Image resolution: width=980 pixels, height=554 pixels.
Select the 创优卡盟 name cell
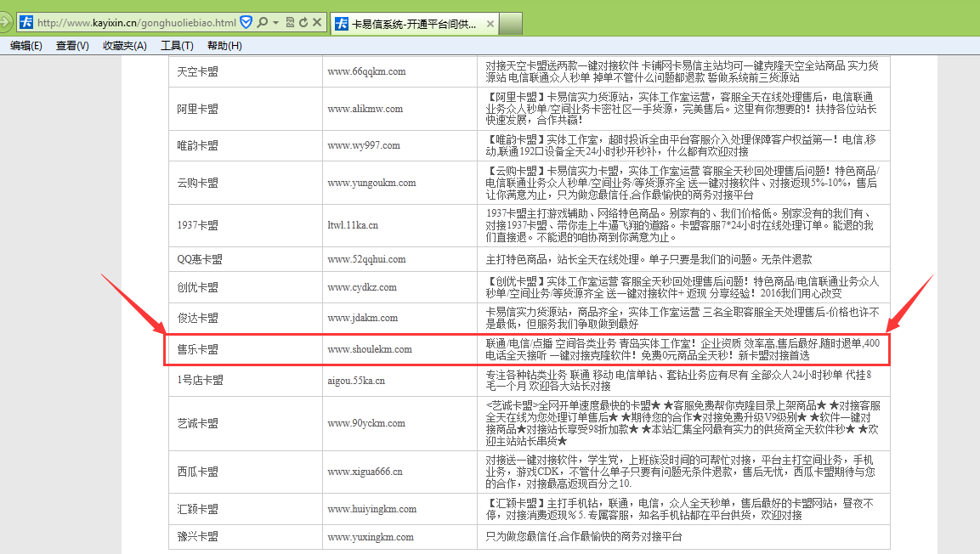[246, 287]
